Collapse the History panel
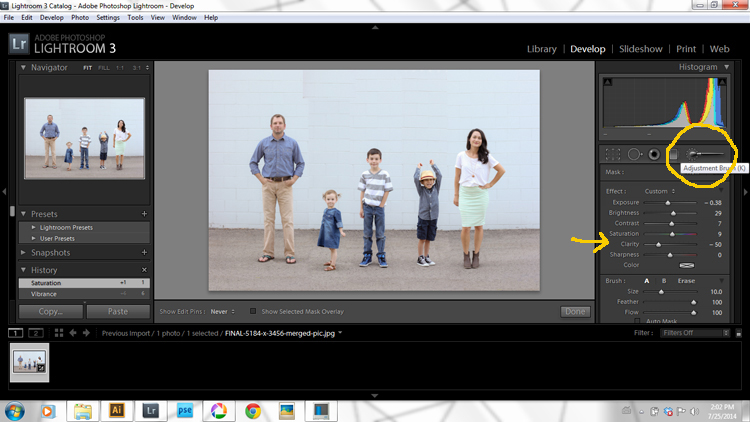The height and width of the screenshot is (422, 750). 23,270
